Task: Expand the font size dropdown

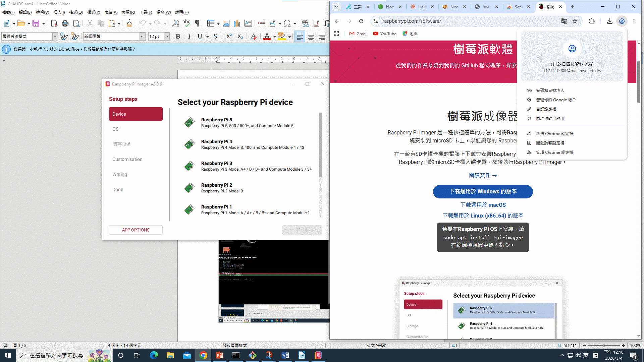Action: coord(167,36)
